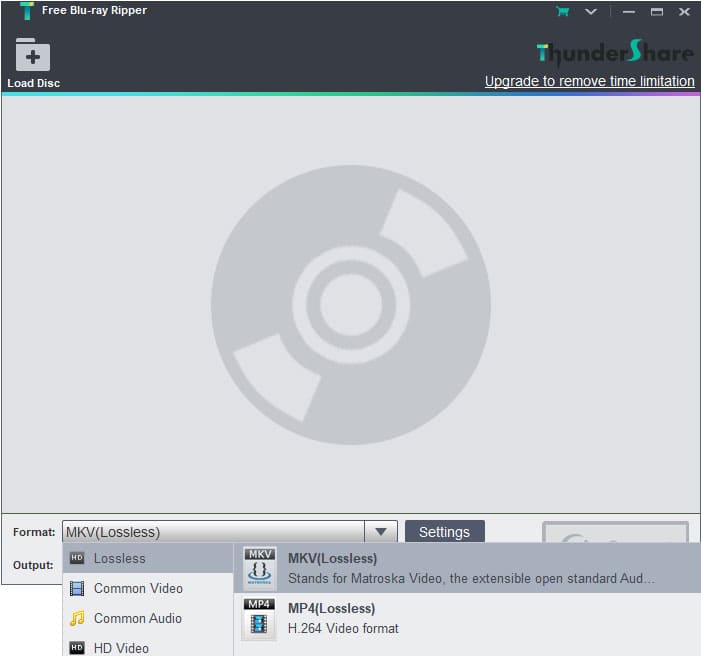Viewport: 701px width, 656px height.
Task: Select the Lossless category
Action: coord(148,558)
